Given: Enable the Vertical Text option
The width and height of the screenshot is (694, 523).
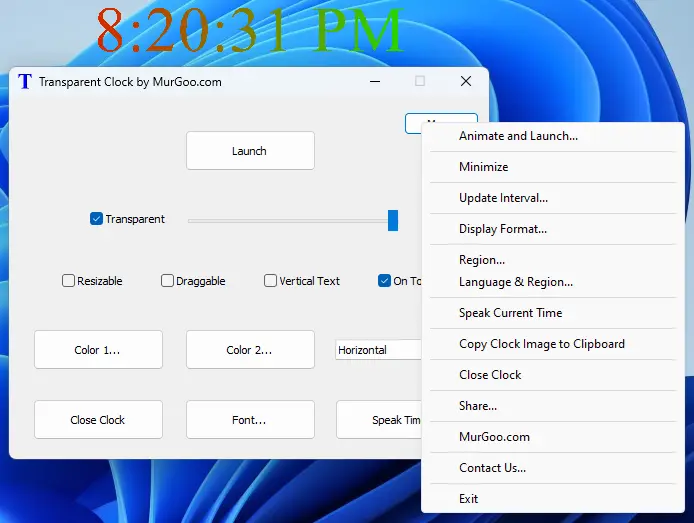Looking at the screenshot, I should (x=271, y=281).
